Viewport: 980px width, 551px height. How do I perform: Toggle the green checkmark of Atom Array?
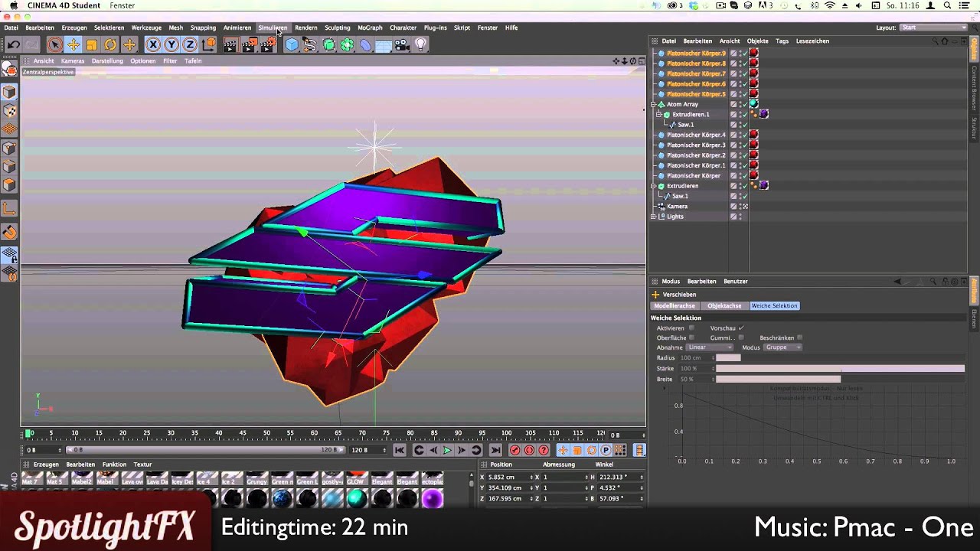tap(743, 104)
